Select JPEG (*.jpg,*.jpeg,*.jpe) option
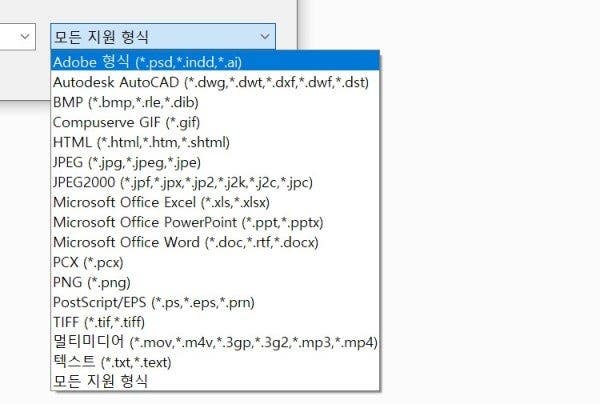 (215, 162)
